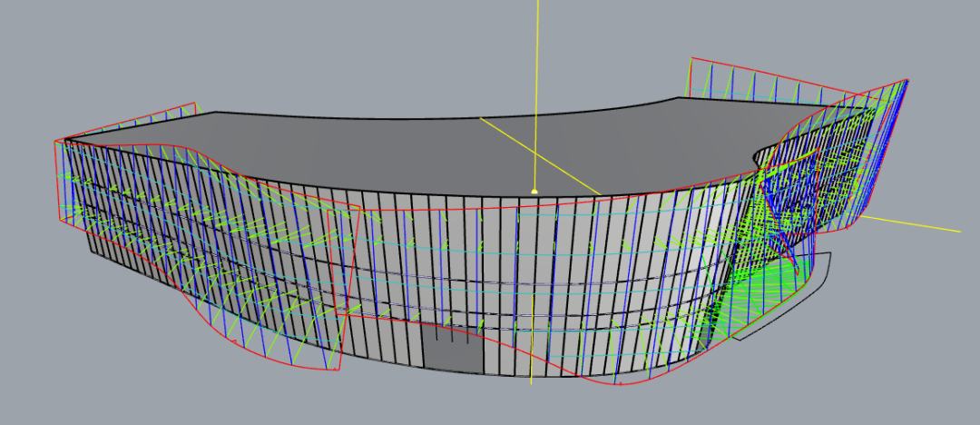Click empty gray background in top-left corner
Viewport: 980px width, 425px height.
pos(36,36)
